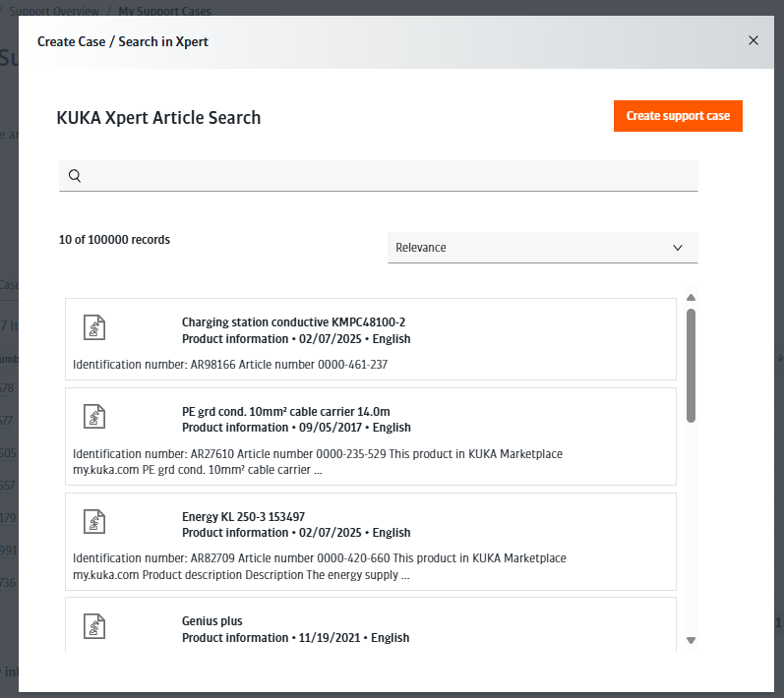Close the Create Case dialog
The height and width of the screenshot is (698, 784).
click(753, 40)
